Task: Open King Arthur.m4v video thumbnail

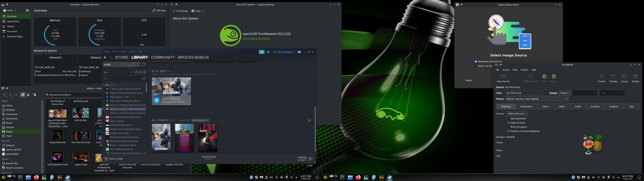Action: [57, 135]
